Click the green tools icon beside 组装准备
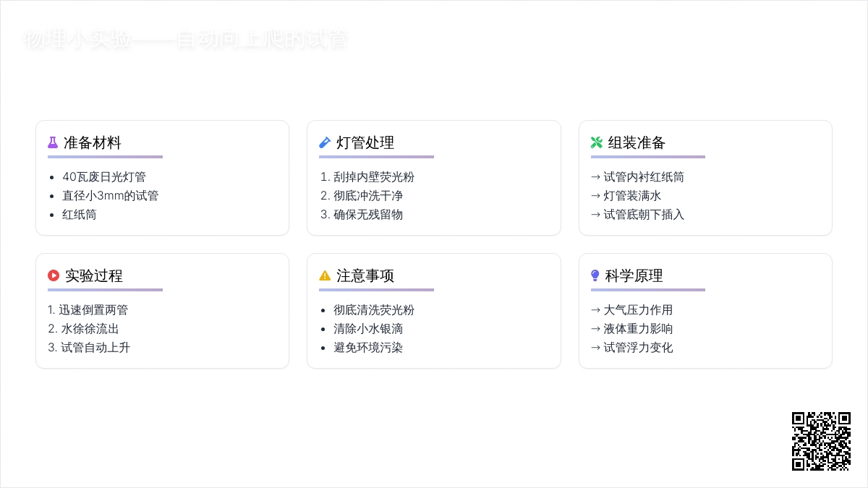 tap(596, 142)
